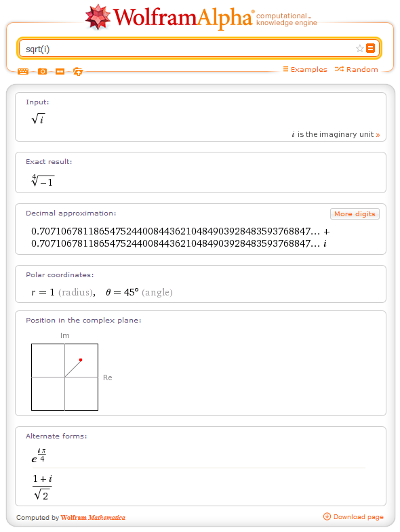Open a Random query
400x532 pixels.
[x=357, y=69]
